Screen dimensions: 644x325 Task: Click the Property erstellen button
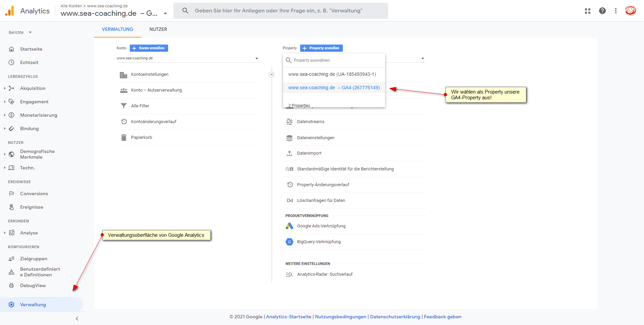tap(321, 48)
